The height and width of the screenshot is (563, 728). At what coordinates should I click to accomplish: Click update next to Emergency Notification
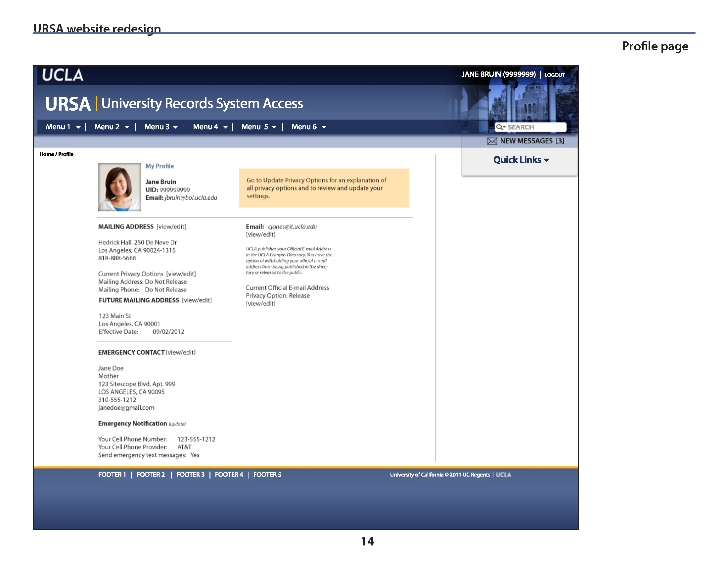coord(177,424)
